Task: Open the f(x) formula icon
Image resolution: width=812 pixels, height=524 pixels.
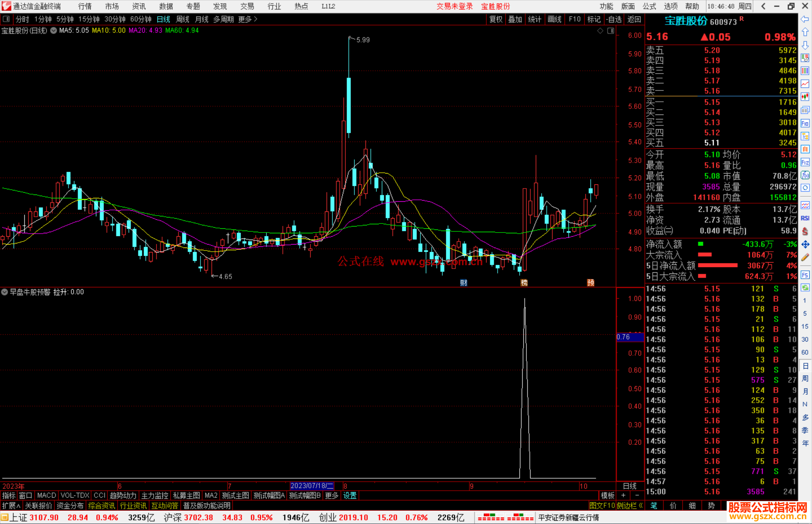Action: (805, 175)
